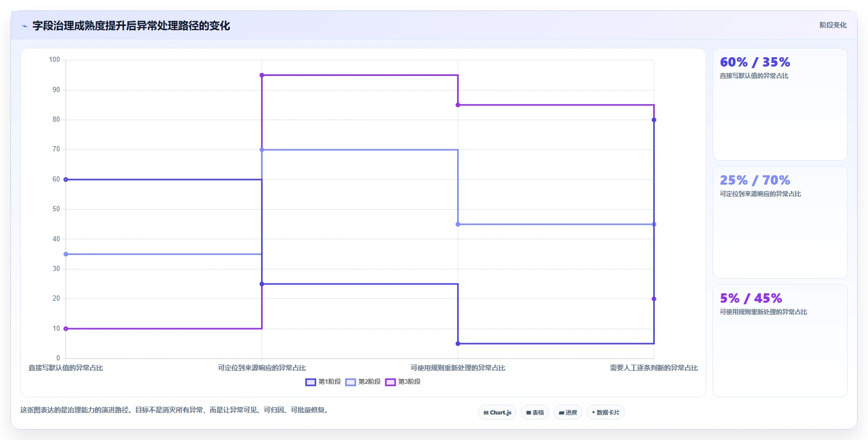Viewport: 868px width, 440px height.
Task: Toggle the 第1阶段 legend item
Action: (x=323, y=382)
